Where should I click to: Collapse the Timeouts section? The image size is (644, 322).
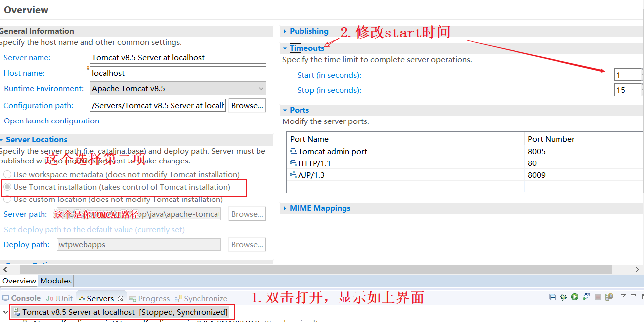(x=285, y=48)
